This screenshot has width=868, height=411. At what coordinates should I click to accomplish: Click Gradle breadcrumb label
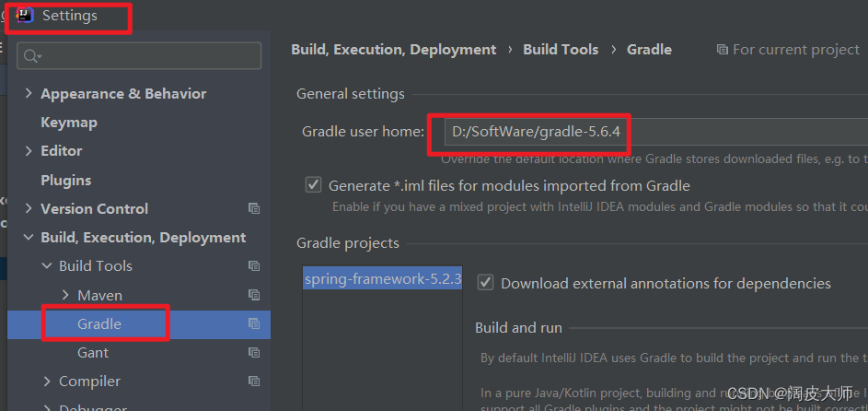tap(649, 50)
